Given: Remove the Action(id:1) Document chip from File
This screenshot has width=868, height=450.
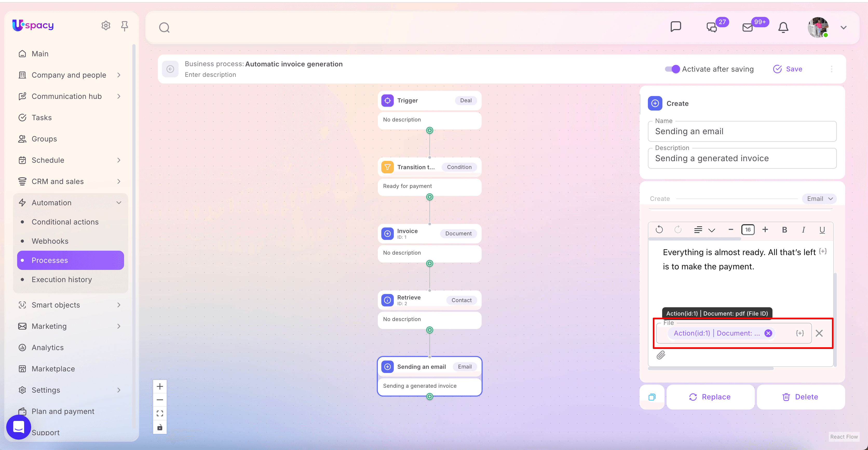Looking at the screenshot, I should [x=768, y=333].
